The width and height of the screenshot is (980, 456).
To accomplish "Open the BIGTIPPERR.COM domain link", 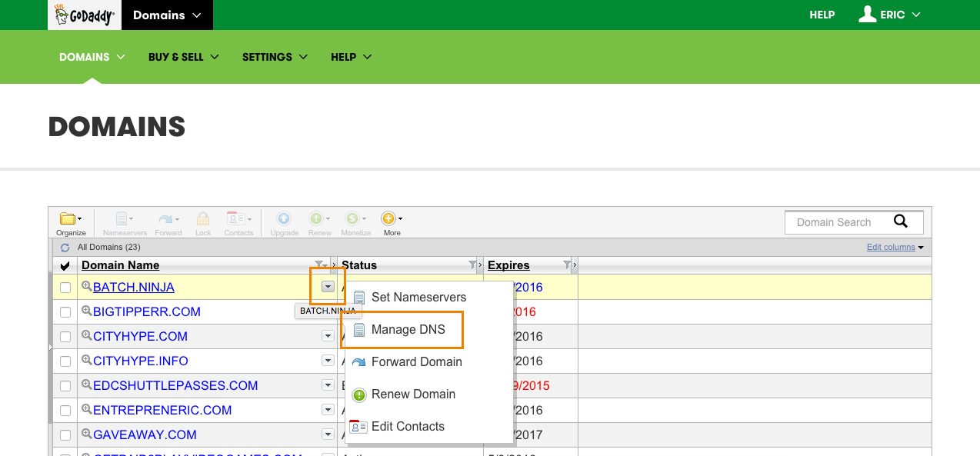I will [146, 312].
